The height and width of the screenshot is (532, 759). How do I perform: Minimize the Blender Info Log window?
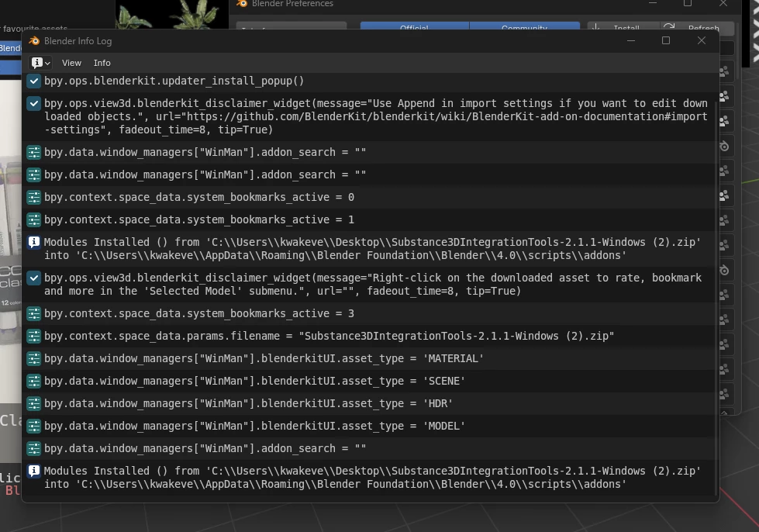[631, 40]
